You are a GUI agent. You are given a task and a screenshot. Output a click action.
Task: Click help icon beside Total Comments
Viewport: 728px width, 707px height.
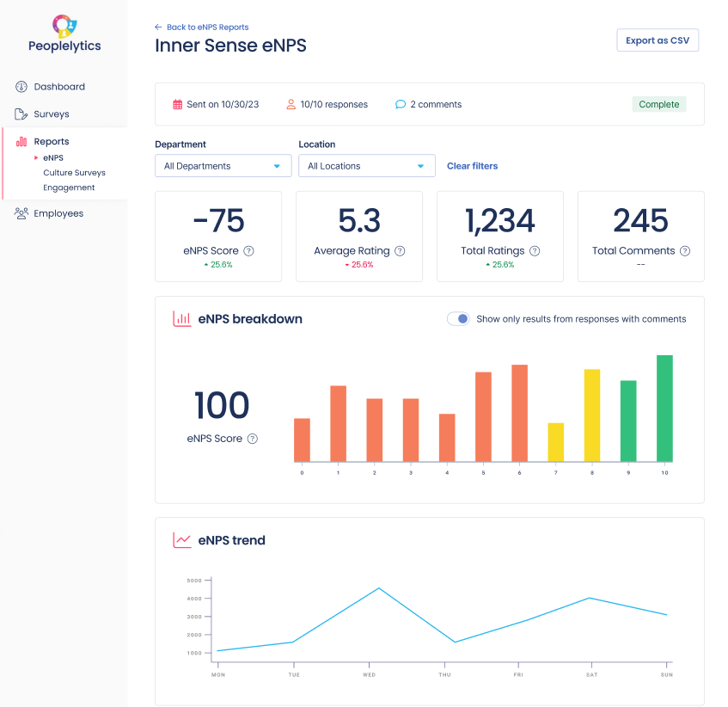[685, 251]
